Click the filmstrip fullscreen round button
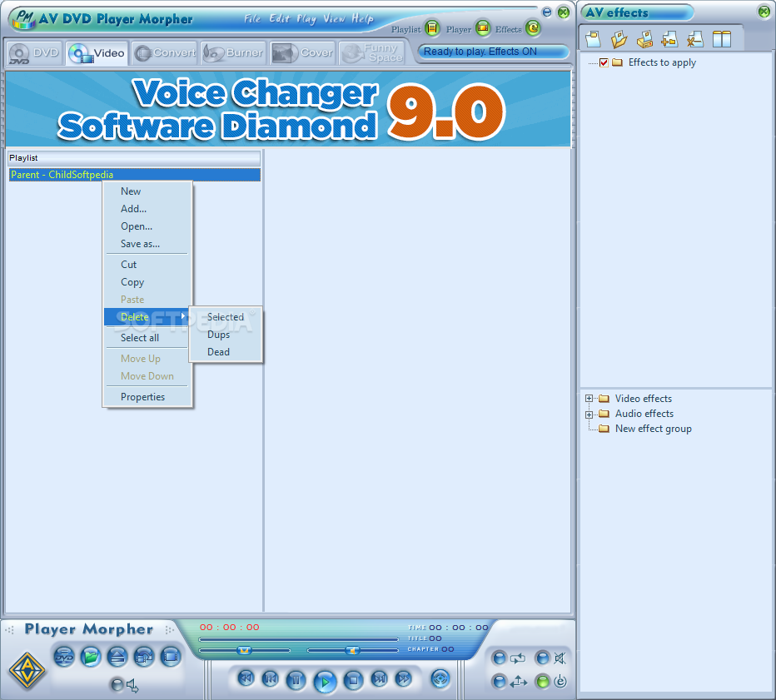The width and height of the screenshot is (776, 700). click(171, 657)
